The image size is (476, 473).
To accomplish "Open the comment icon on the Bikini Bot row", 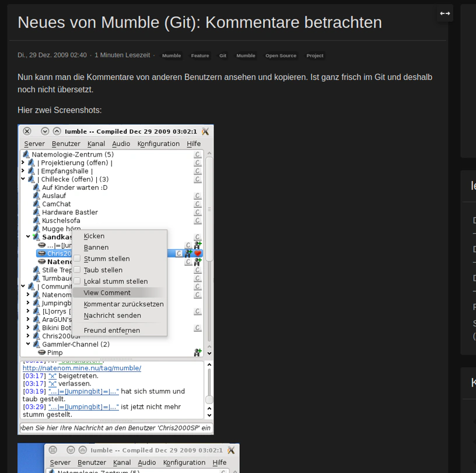I will point(198,328).
